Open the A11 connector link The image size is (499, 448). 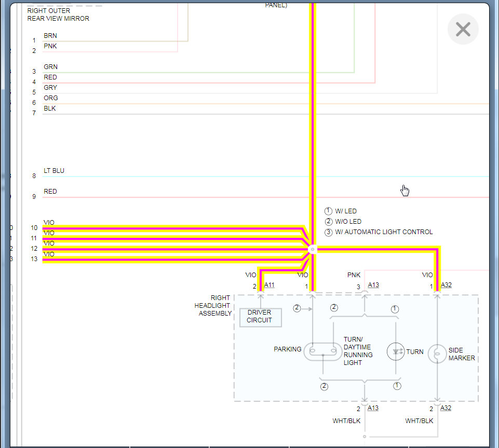click(x=269, y=285)
